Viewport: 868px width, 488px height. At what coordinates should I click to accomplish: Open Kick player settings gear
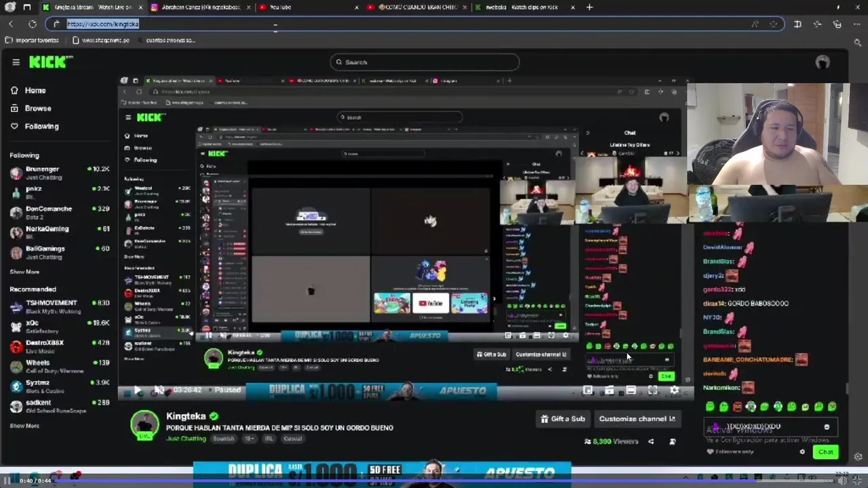pyautogui.click(x=674, y=390)
